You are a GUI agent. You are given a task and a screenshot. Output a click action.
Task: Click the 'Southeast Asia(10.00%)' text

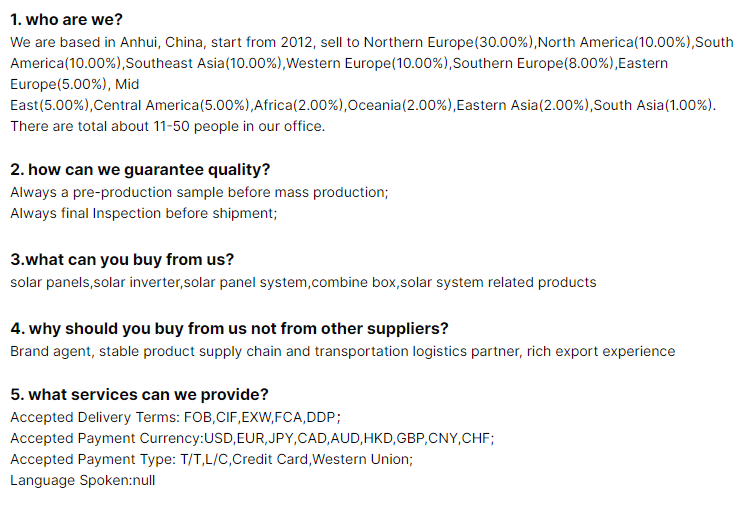204,63
